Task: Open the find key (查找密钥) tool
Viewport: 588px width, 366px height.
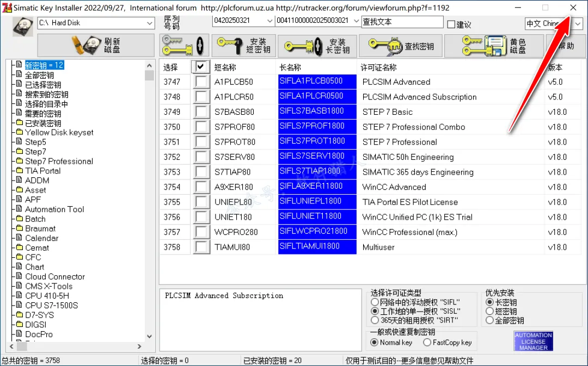Action: pos(401,45)
